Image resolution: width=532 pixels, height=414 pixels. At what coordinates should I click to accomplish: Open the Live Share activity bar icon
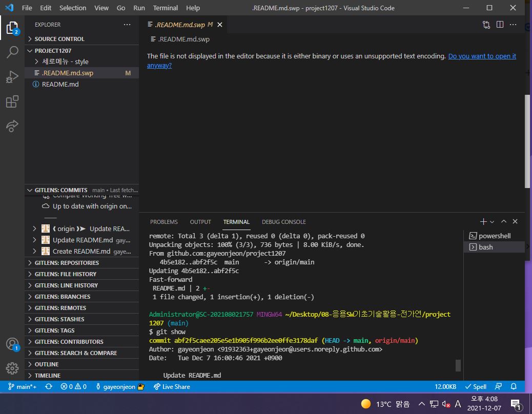point(12,126)
